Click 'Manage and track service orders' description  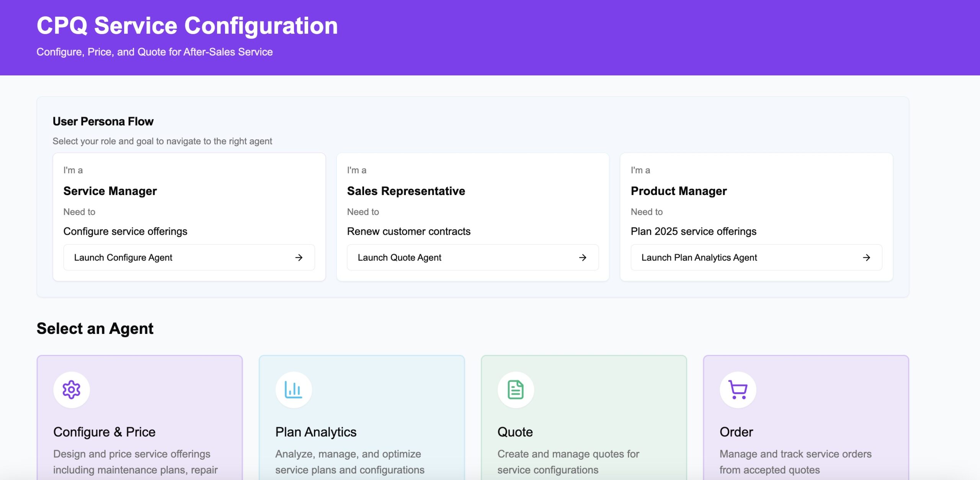pos(795,462)
